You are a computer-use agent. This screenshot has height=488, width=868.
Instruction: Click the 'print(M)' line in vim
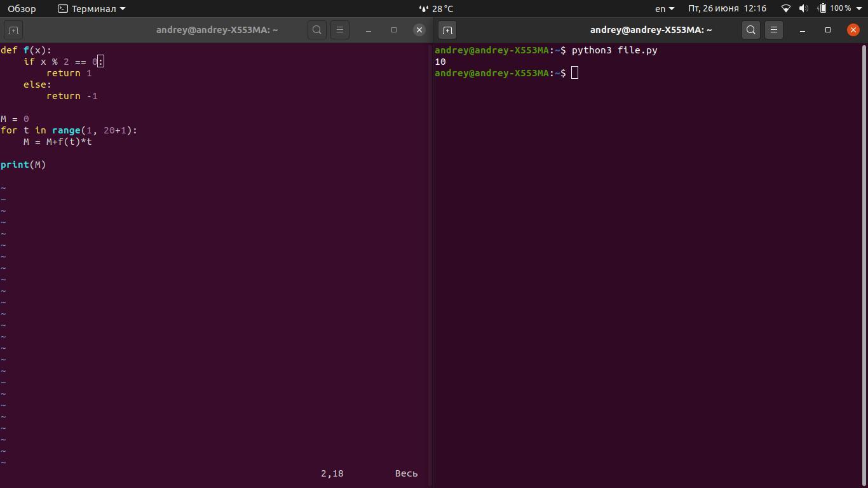(x=24, y=165)
